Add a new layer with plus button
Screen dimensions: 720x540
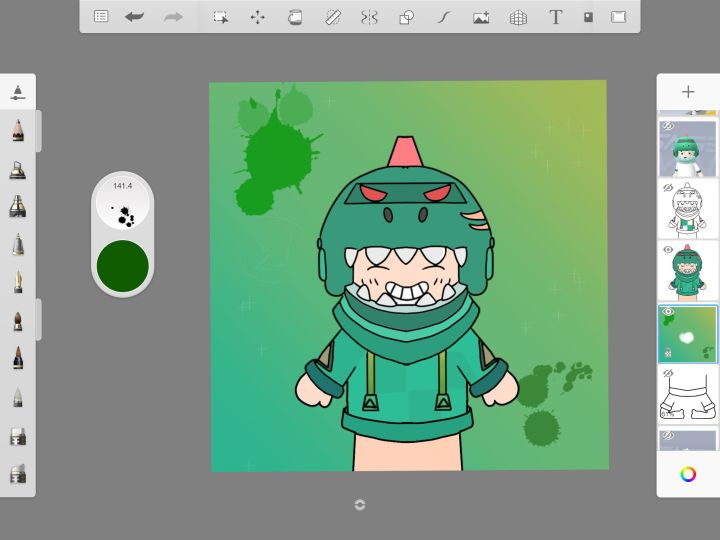688,92
